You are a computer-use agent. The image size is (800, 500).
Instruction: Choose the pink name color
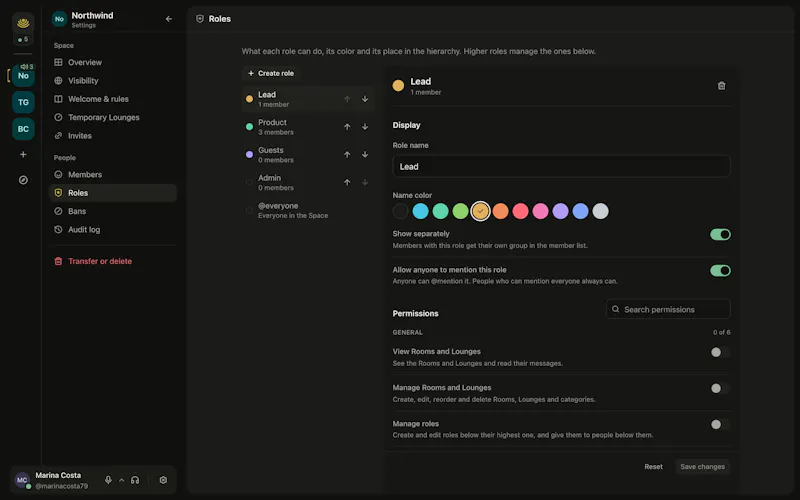(x=540, y=211)
